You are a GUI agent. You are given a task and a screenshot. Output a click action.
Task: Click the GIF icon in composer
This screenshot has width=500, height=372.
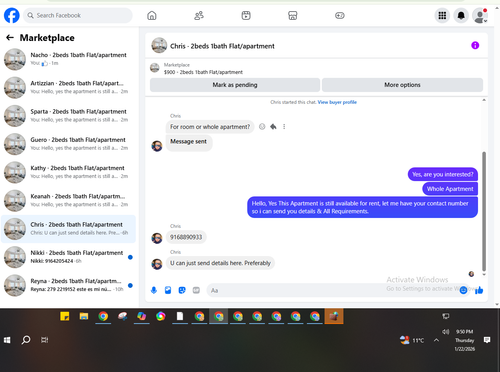pos(196,290)
